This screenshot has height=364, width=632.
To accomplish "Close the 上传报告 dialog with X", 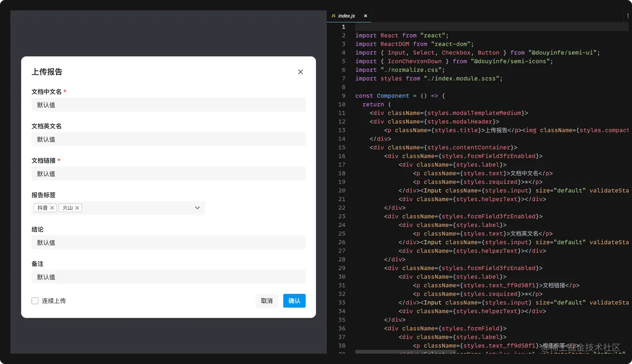I will coord(300,72).
